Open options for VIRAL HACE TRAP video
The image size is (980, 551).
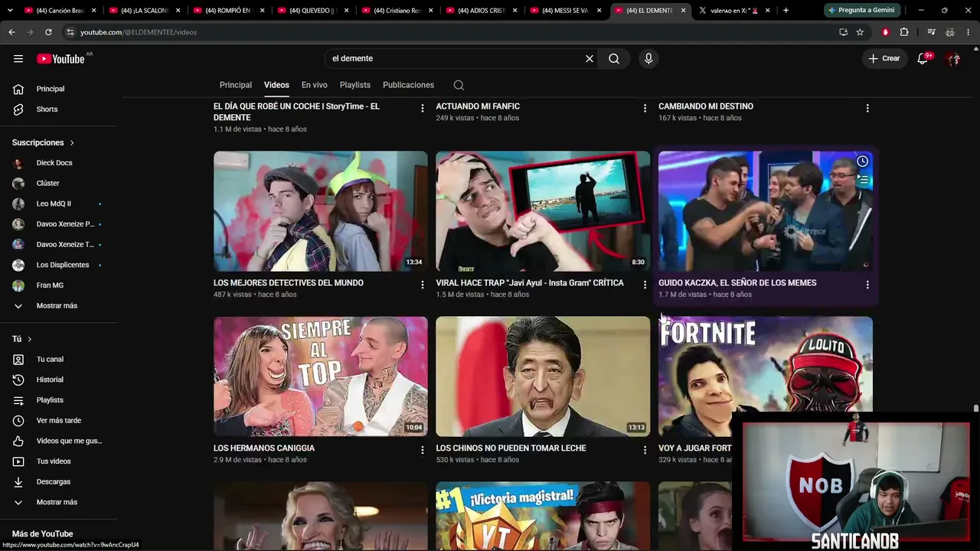click(x=645, y=285)
